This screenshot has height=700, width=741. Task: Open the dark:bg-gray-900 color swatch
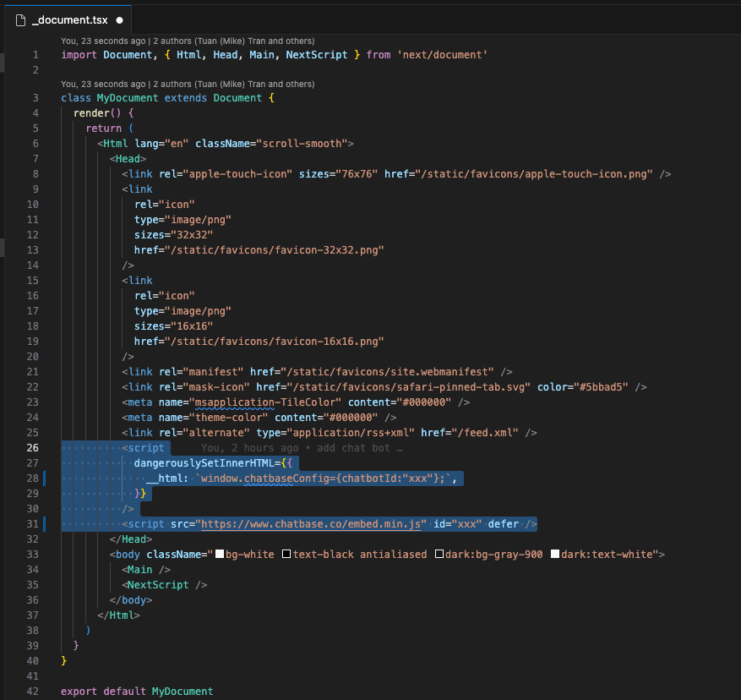[x=439, y=555]
